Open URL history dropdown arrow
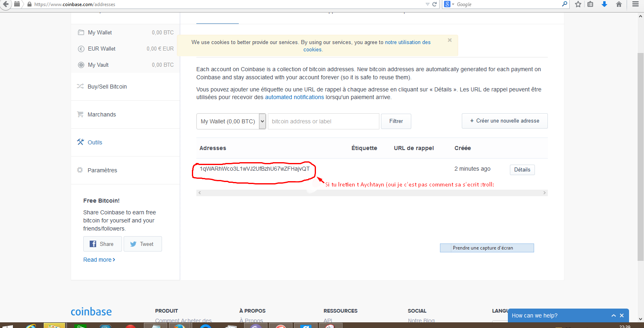 point(427,4)
